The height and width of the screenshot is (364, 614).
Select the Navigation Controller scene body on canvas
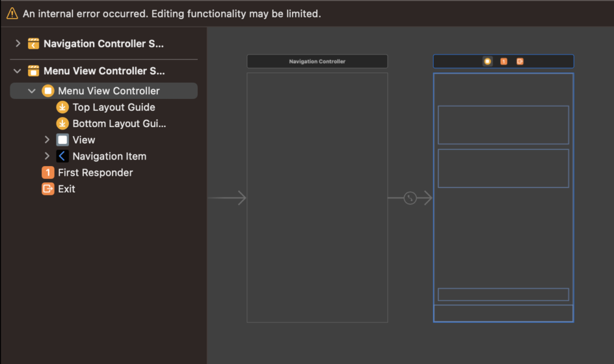pos(317,197)
